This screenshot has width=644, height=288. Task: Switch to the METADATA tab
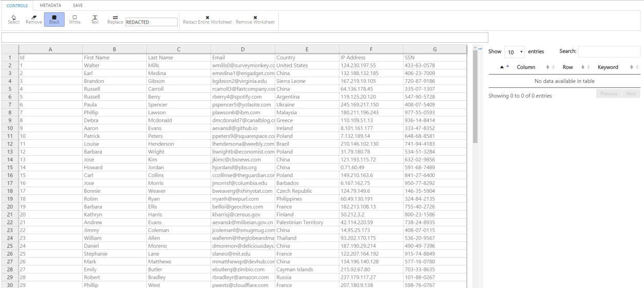click(51, 5)
